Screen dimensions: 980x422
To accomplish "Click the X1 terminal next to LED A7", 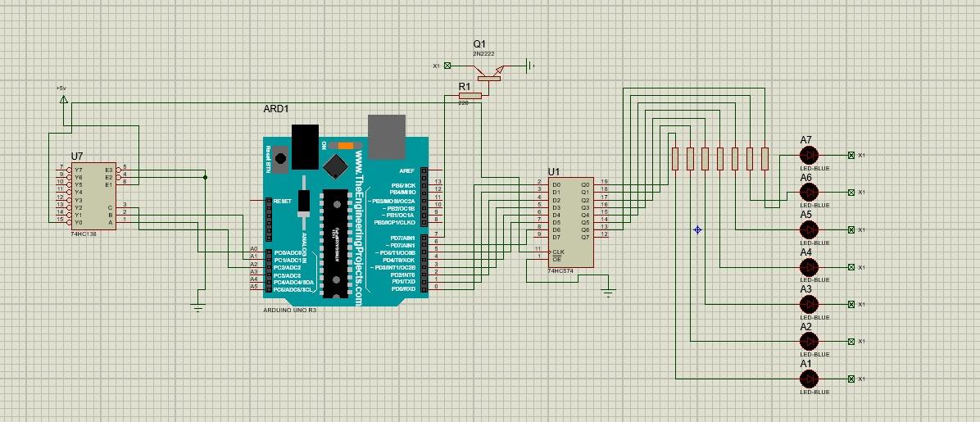I will click(x=851, y=155).
